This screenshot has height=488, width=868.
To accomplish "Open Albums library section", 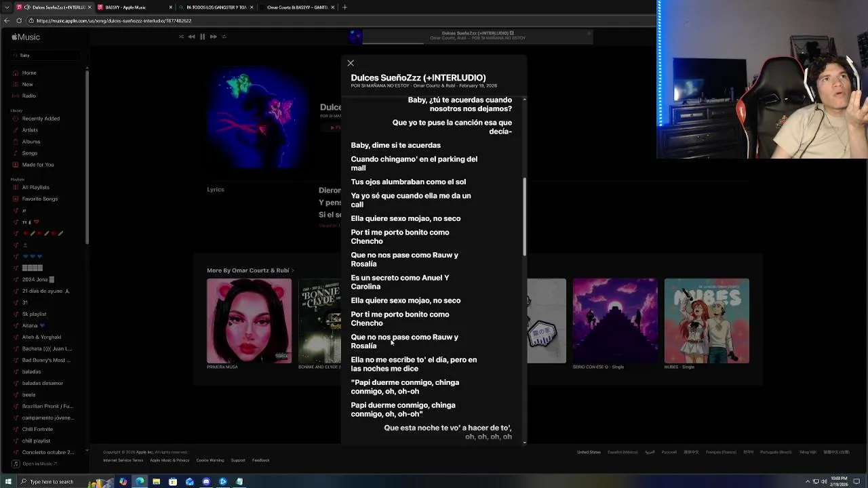I will (31, 142).
